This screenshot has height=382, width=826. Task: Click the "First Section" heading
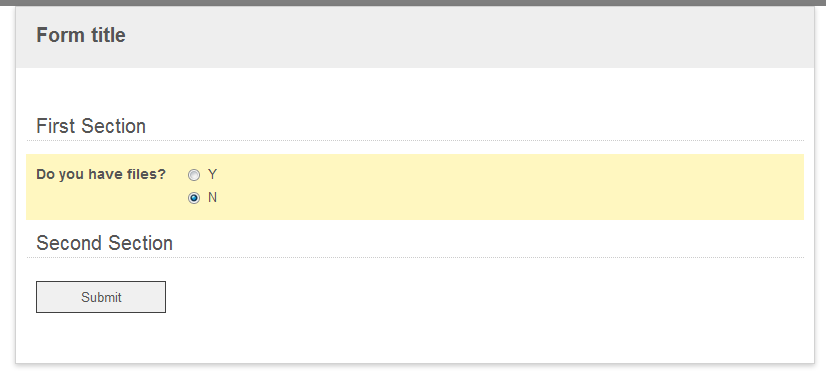pos(91,126)
